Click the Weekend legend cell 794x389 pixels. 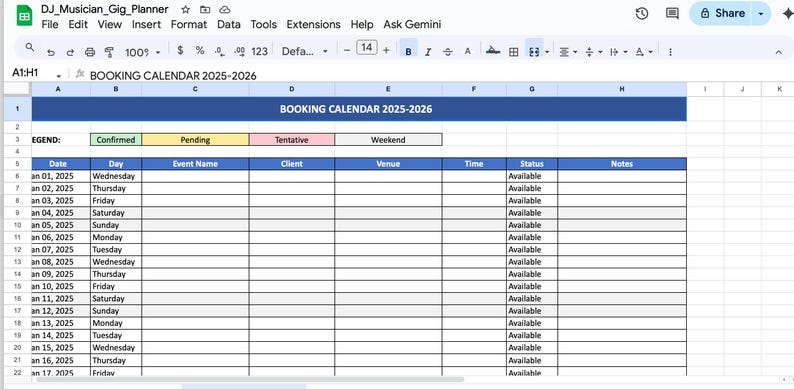[388, 140]
